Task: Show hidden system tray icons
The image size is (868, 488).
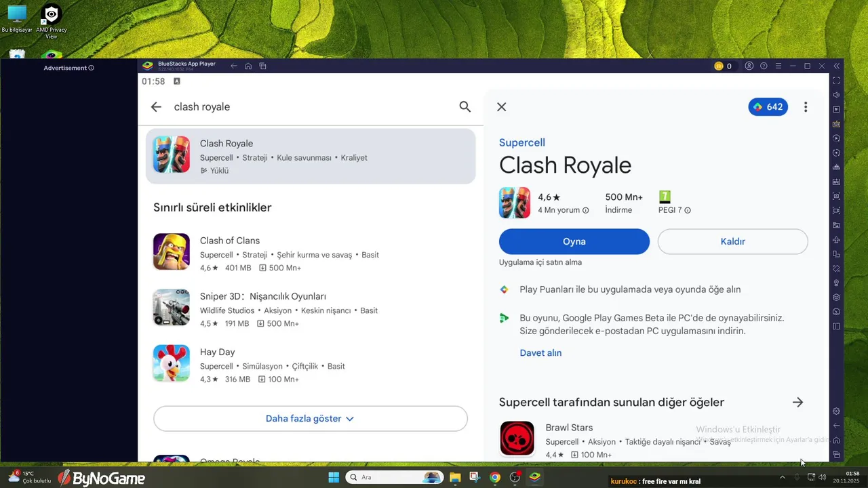Action: [x=782, y=477]
